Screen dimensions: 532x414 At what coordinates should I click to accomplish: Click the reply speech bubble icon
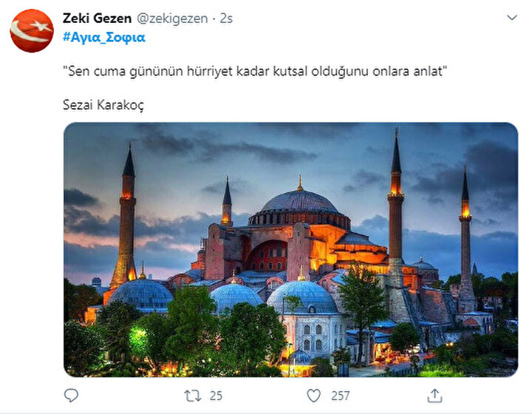[x=71, y=396]
